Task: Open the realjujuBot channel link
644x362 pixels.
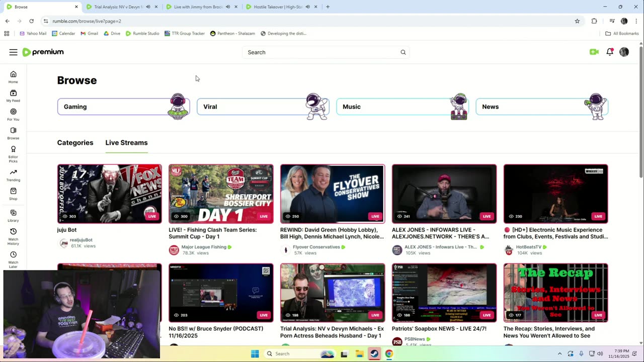Action: [x=81, y=240]
